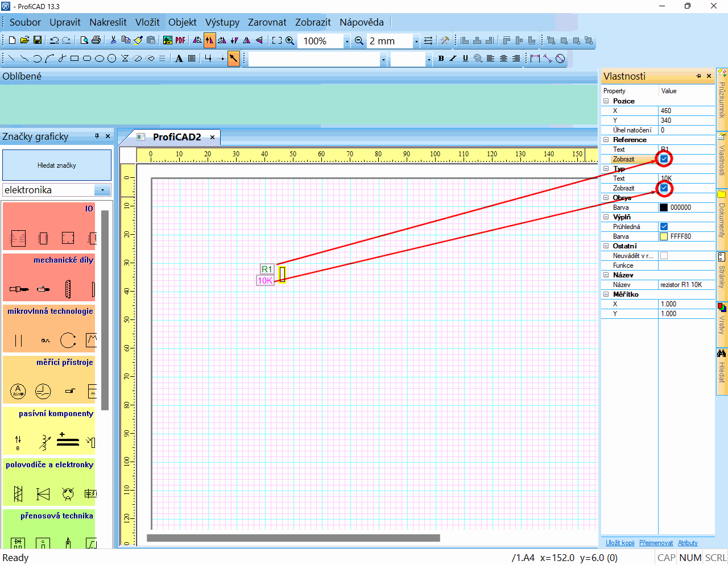Click the Print printer icon
The image size is (728, 565).
pyautogui.click(x=96, y=40)
